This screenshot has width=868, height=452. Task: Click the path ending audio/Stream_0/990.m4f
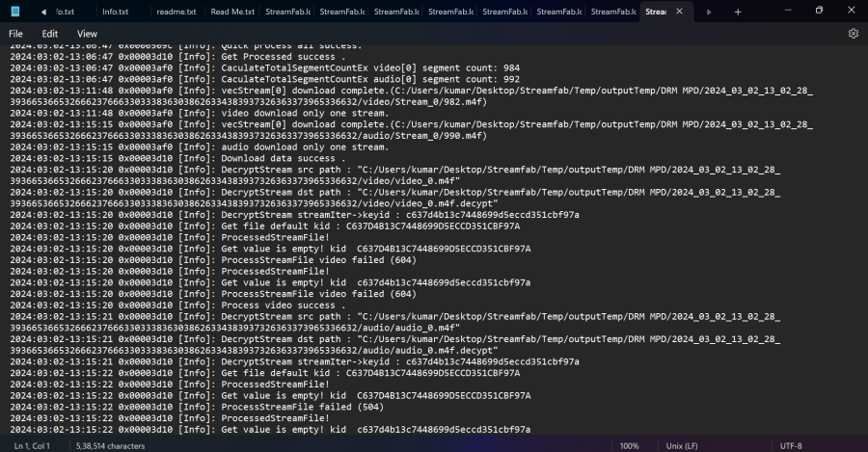point(248,136)
